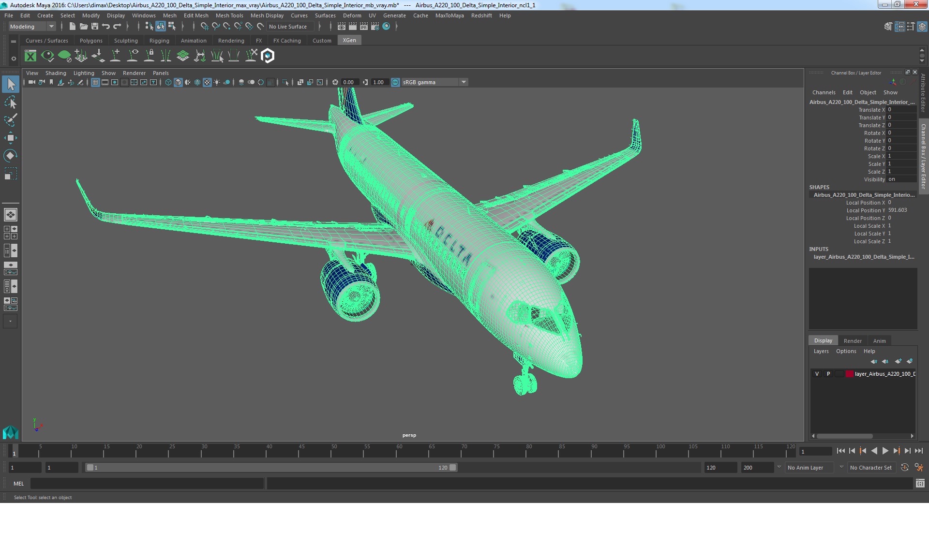Toggle layer visibility V box

coord(817,374)
